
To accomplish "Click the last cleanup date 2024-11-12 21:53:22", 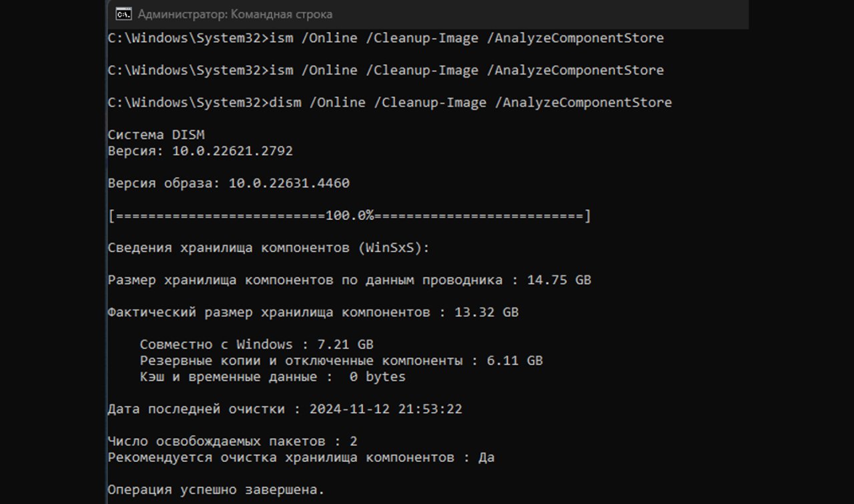I will [386, 409].
